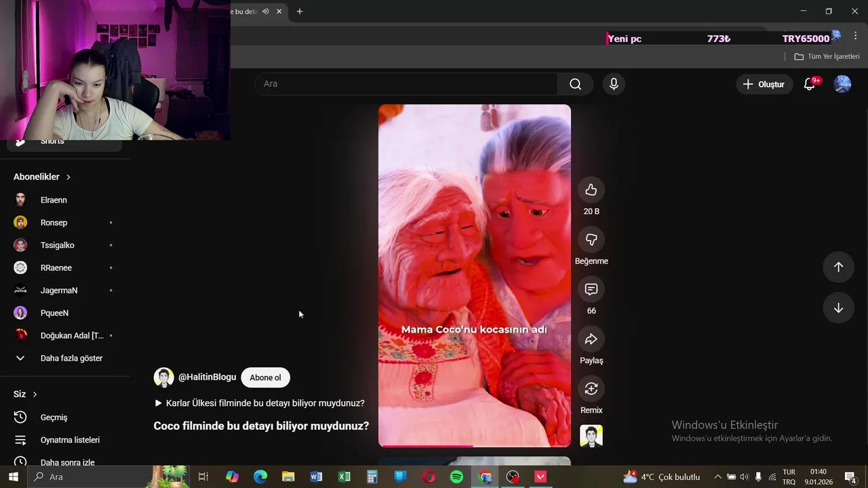The height and width of the screenshot is (488, 868).
Task: Open the weather widget 4°C Çok bulutlu
Action: coord(661,476)
